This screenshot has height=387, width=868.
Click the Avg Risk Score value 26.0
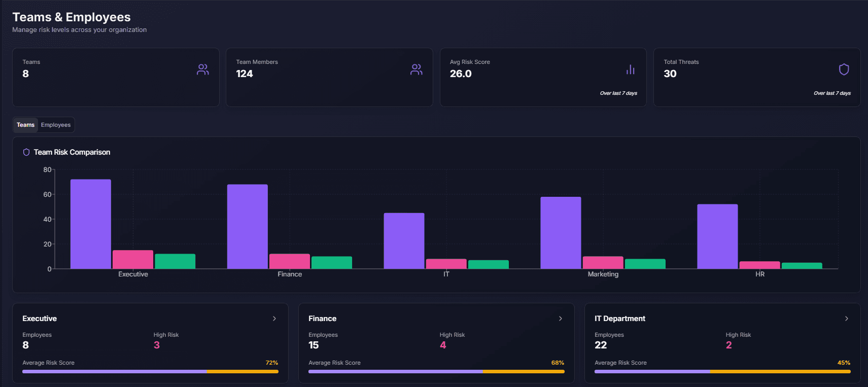[461, 74]
